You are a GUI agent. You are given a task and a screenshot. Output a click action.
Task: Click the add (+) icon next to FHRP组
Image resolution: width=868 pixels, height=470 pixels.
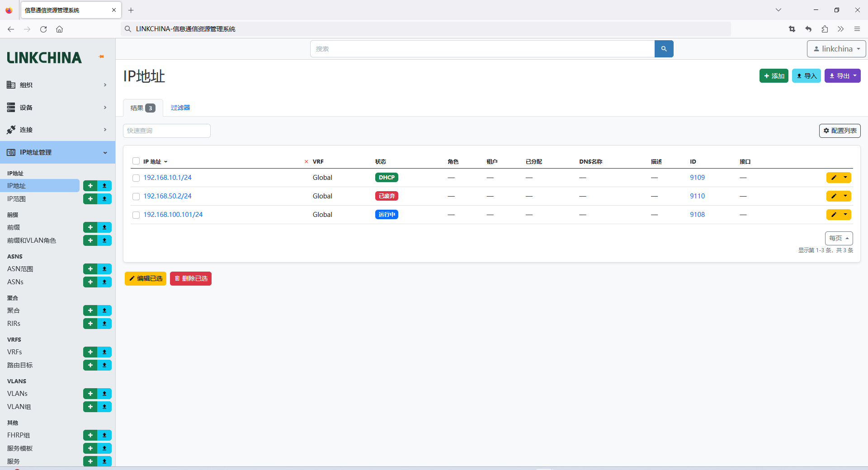(x=90, y=435)
